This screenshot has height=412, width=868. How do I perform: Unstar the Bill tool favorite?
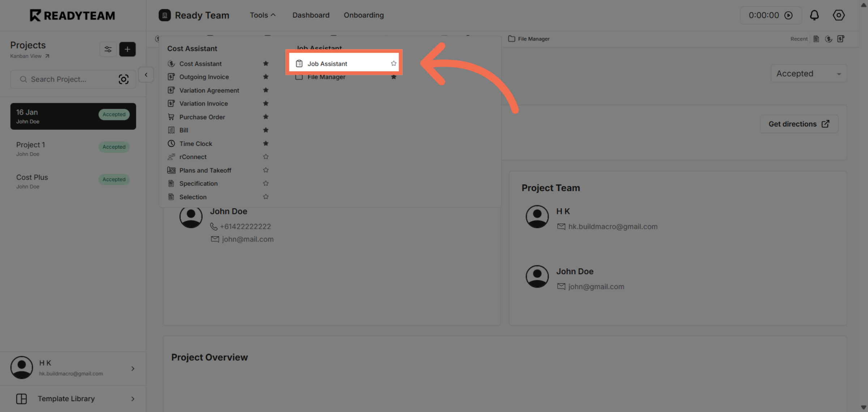click(x=266, y=130)
